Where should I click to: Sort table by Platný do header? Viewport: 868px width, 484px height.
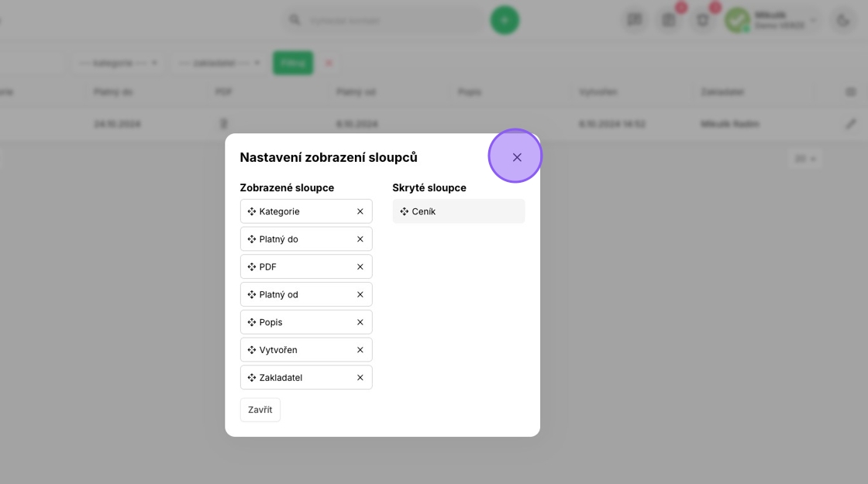[x=113, y=92]
